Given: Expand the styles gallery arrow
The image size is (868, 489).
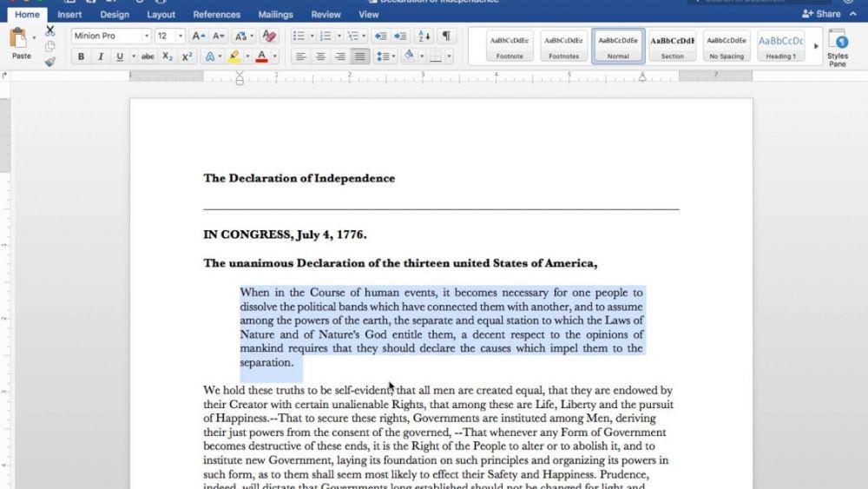Looking at the screenshot, I should pyautogui.click(x=816, y=47).
